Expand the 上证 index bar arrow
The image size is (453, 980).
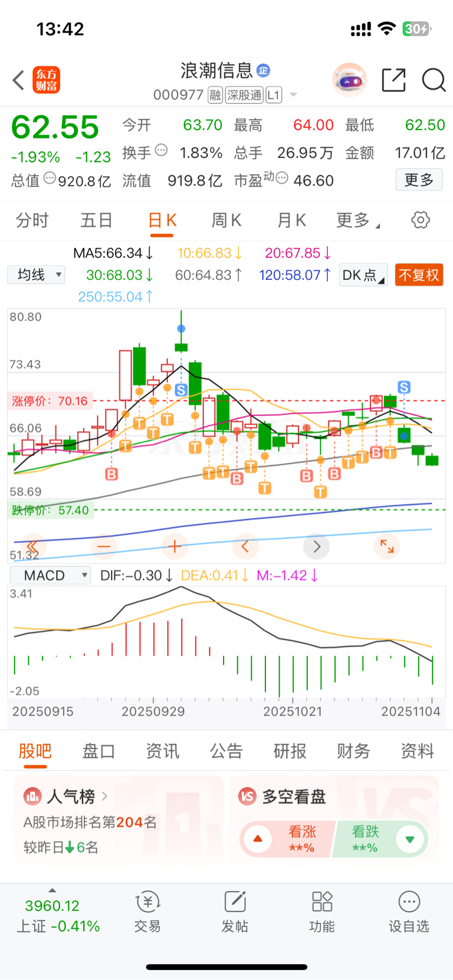[x=52, y=890]
